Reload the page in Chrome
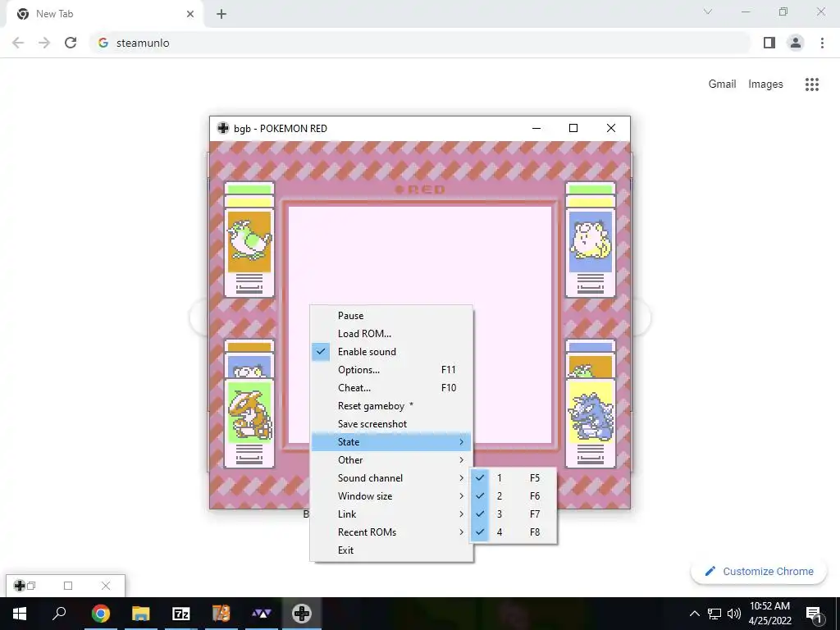This screenshot has height=630, width=840. 71,43
